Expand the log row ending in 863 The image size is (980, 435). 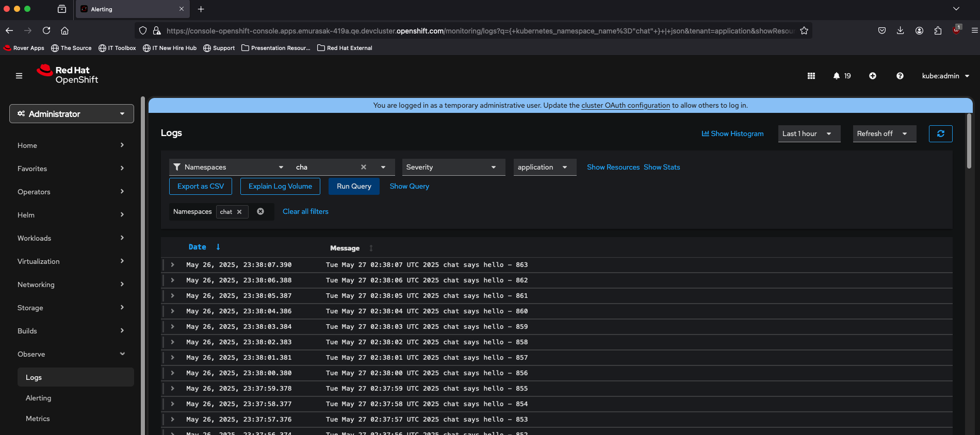click(x=172, y=265)
